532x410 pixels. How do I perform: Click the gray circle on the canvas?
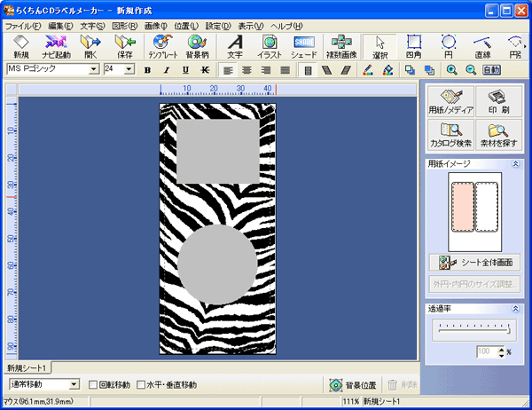pyautogui.click(x=217, y=264)
